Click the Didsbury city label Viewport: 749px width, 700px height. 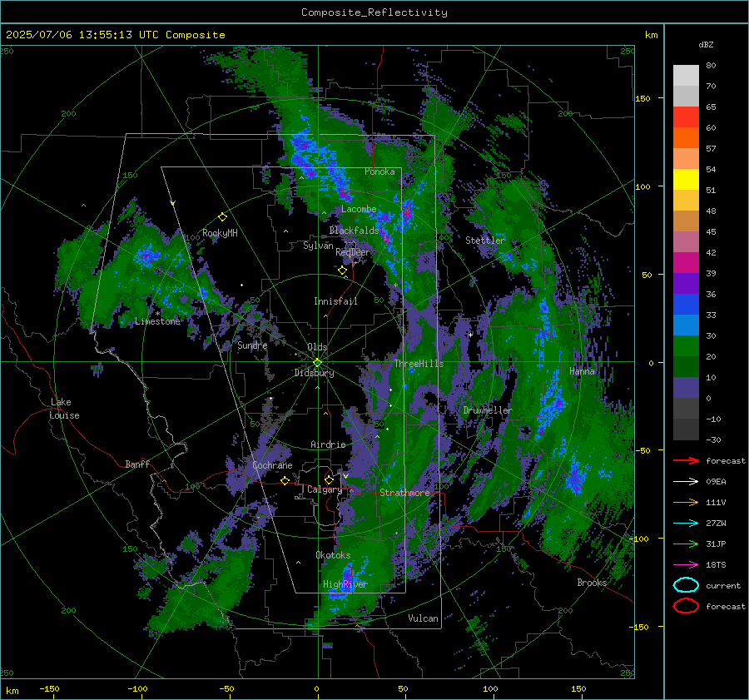pyautogui.click(x=314, y=373)
